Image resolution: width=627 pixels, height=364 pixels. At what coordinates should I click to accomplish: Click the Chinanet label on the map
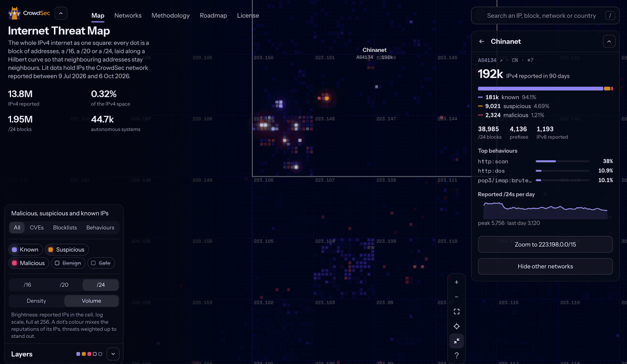click(x=375, y=50)
